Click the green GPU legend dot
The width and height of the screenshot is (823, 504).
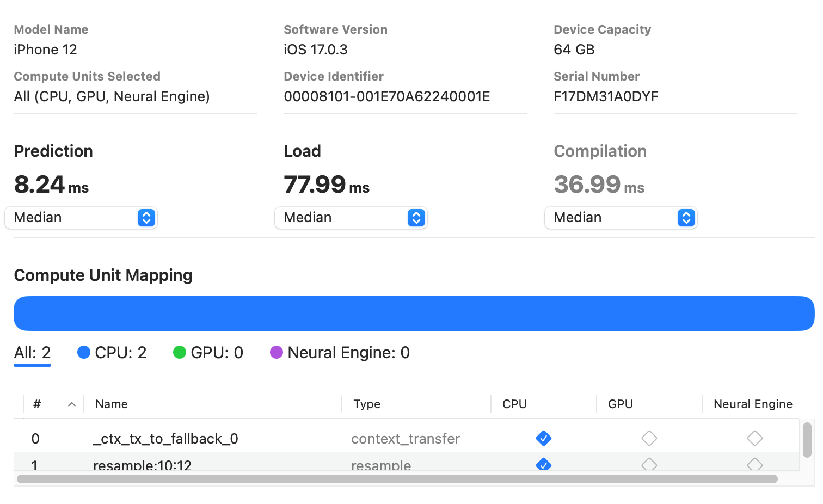coord(180,353)
